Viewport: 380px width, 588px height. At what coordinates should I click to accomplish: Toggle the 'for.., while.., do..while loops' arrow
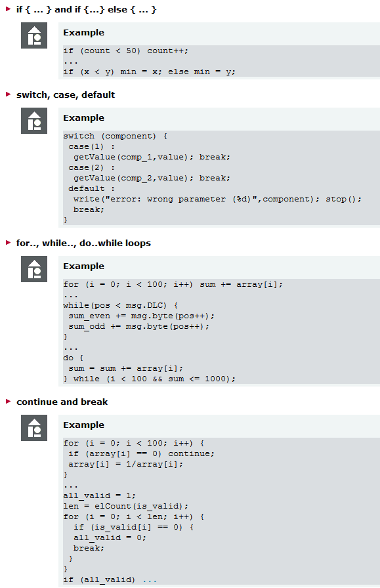click(x=9, y=243)
